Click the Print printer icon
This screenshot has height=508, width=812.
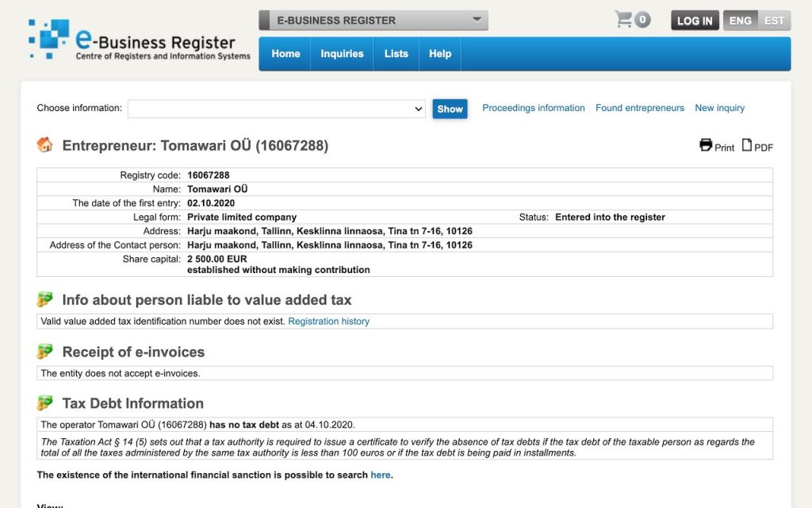point(705,144)
